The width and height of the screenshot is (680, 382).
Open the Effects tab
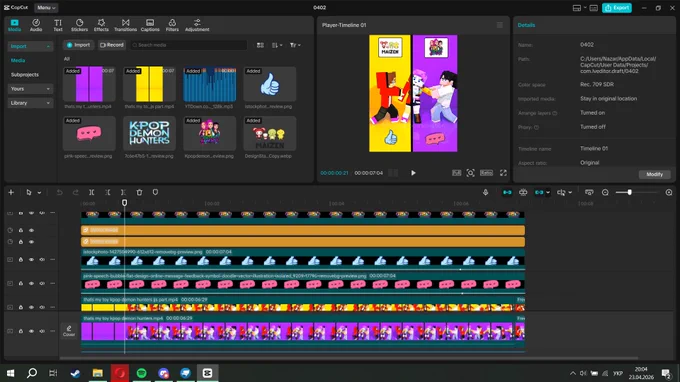101,25
